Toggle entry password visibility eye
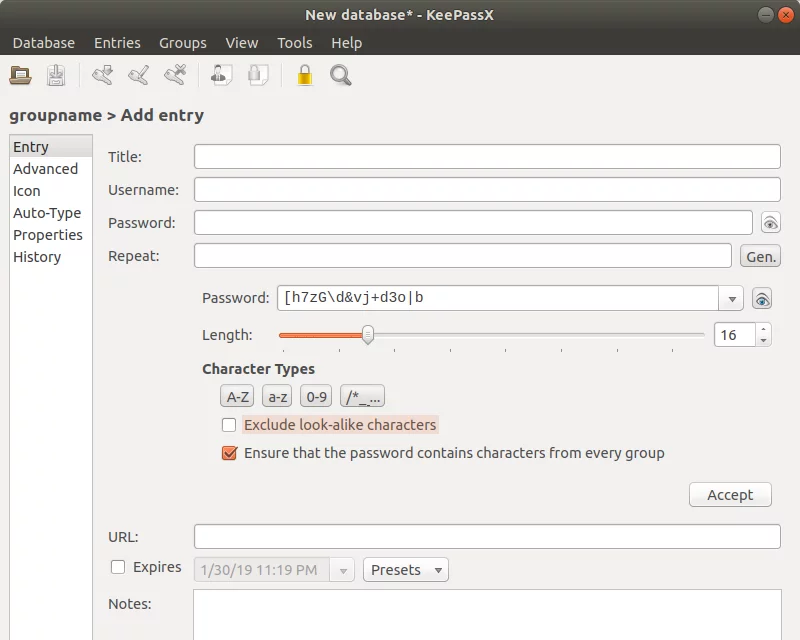The image size is (800, 640). coord(770,223)
